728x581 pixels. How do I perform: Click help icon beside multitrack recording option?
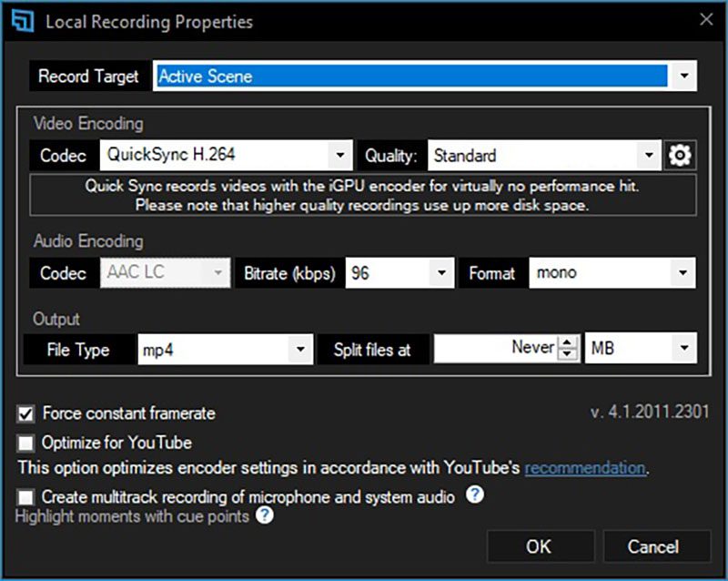pyautogui.click(x=474, y=495)
